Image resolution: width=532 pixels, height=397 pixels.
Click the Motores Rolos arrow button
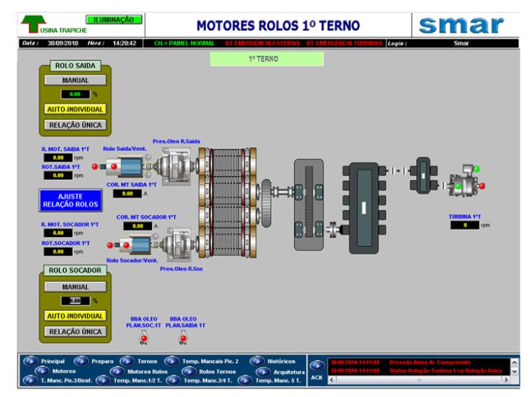pyautogui.click(x=117, y=372)
